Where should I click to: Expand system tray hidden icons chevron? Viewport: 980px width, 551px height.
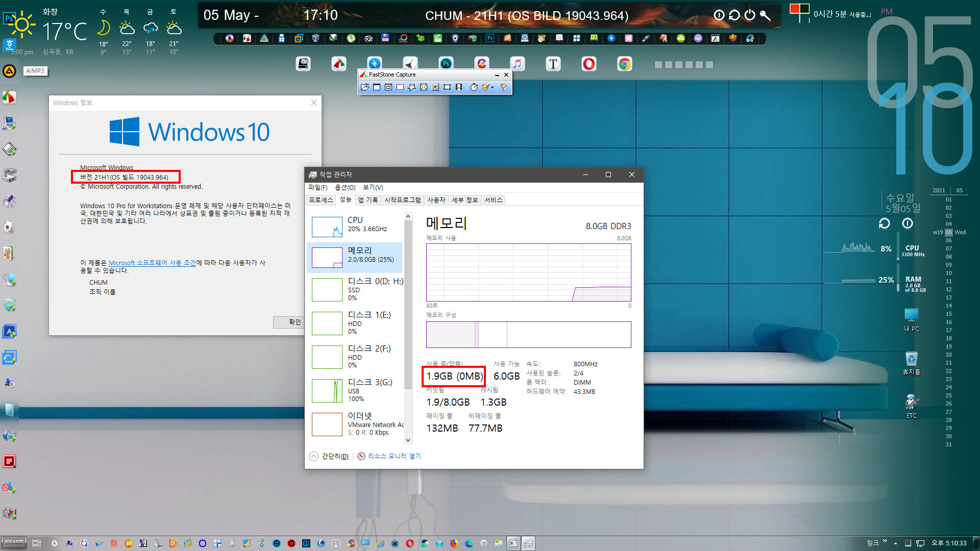click(x=895, y=543)
